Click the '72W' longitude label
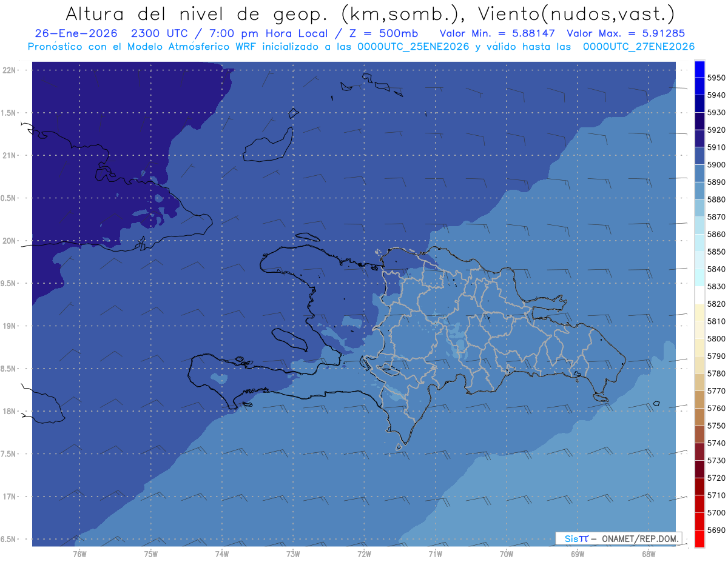 (x=364, y=554)
